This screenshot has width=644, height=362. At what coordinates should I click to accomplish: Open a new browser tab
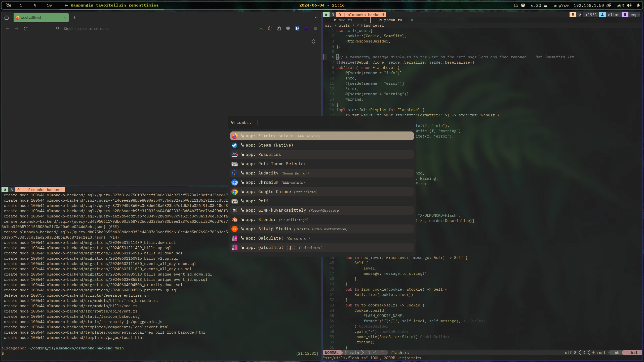click(x=74, y=18)
